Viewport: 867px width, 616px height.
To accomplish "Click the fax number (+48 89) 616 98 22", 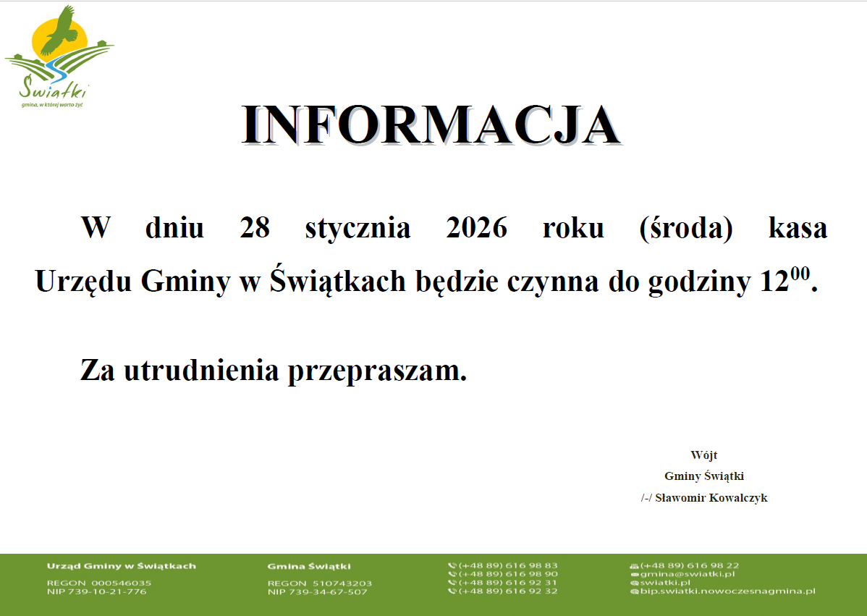I will click(690, 566).
